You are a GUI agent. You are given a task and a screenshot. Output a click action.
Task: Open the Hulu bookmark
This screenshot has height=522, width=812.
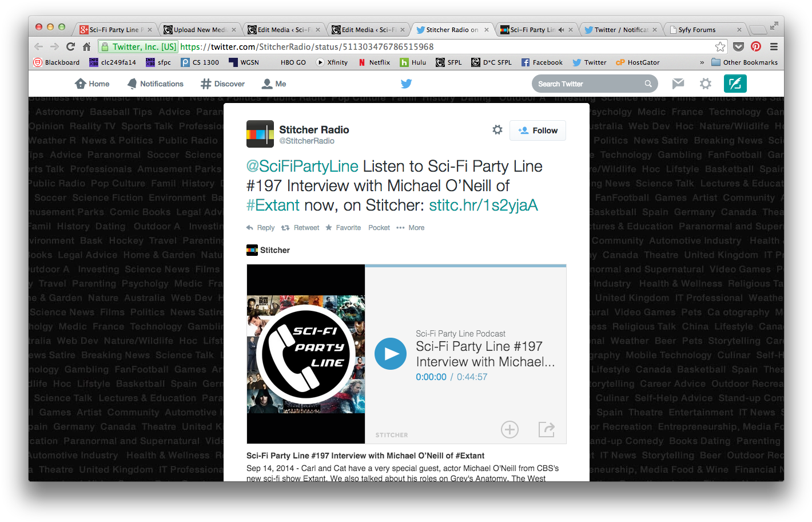point(413,62)
